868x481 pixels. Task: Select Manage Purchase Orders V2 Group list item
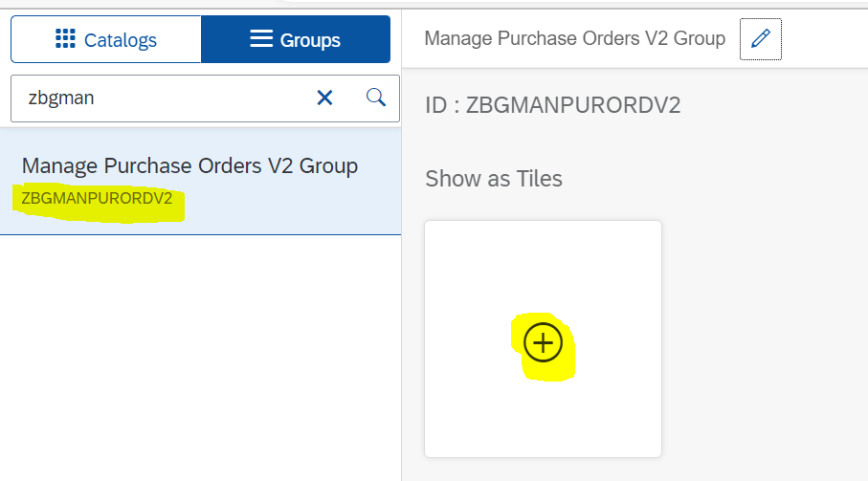[x=200, y=182]
